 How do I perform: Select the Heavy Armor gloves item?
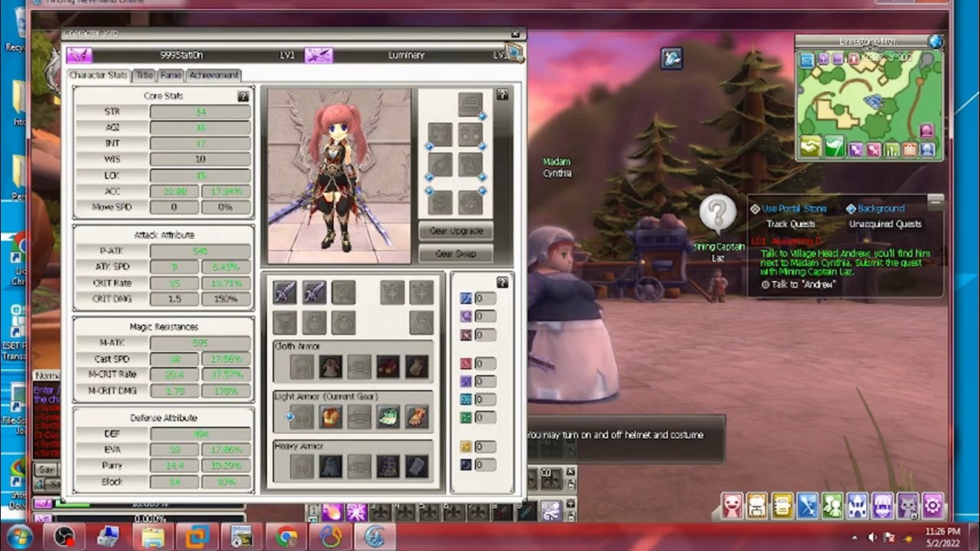click(x=416, y=466)
